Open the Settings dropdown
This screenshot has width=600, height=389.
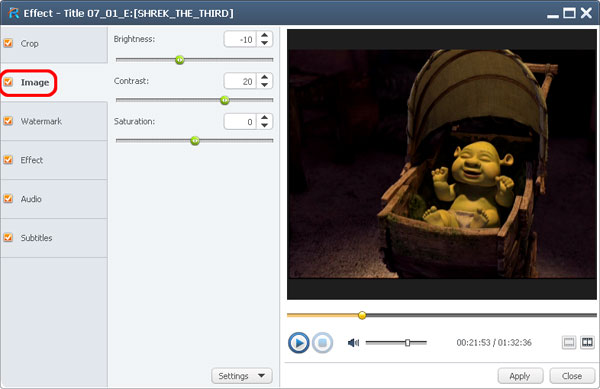coord(242,376)
